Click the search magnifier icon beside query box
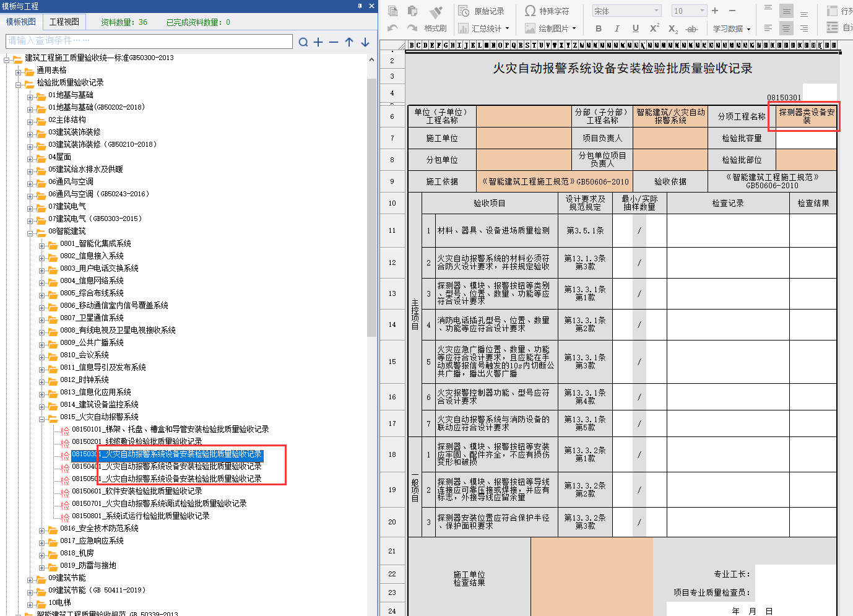853x616 pixels. (x=303, y=42)
